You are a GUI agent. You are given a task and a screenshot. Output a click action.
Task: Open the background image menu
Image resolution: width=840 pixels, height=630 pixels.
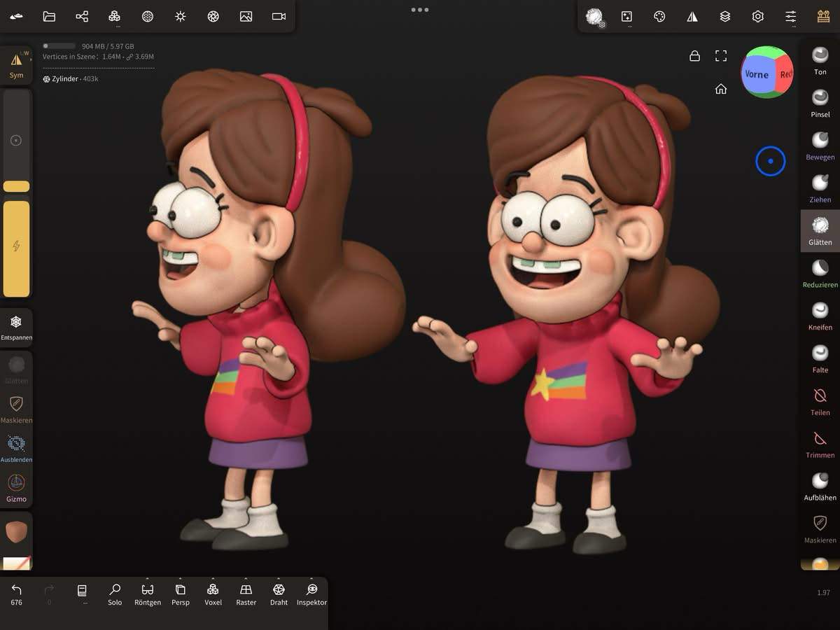pyautogui.click(x=246, y=16)
